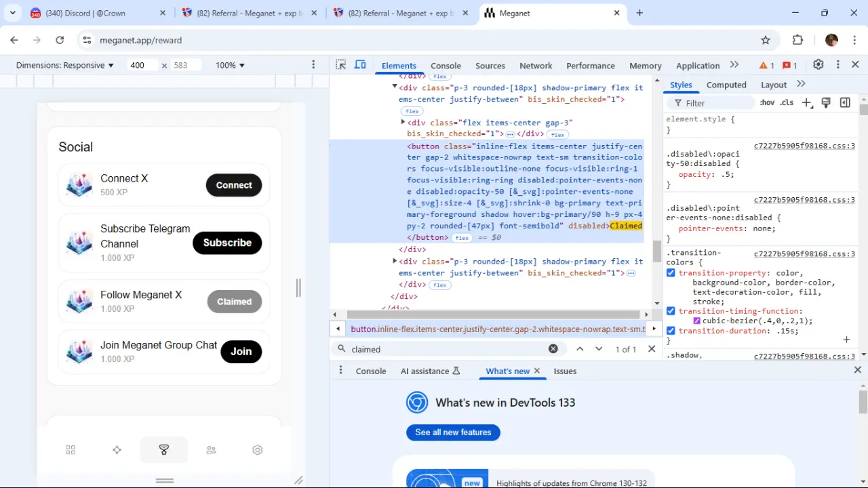Switch to the Console panel tab
Screen dimensions: 868x488
(x=446, y=66)
